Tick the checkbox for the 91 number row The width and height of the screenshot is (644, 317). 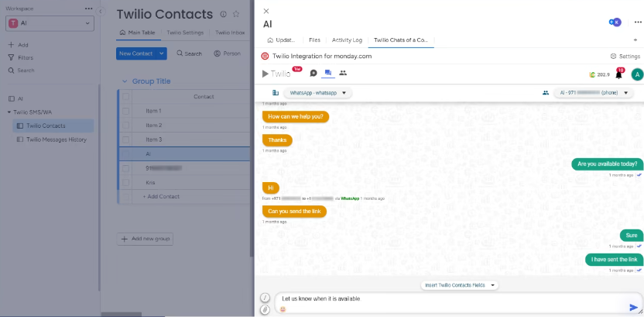tap(125, 168)
